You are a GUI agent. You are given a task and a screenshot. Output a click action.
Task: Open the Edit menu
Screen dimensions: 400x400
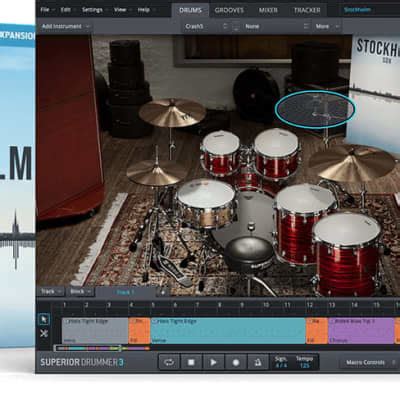click(x=65, y=10)
